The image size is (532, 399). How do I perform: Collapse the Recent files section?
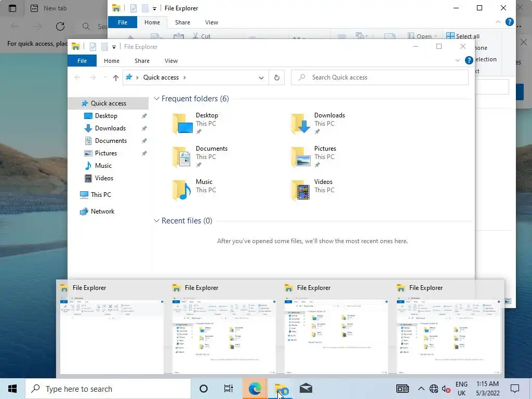(x=156, y=221)
